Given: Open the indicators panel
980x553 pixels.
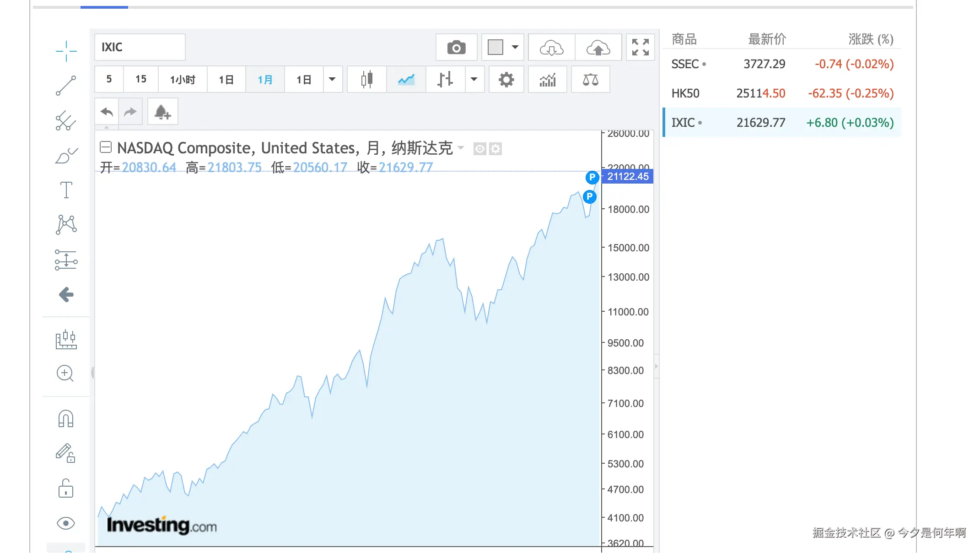Looking at the screenshot, I should pos(547,79).
